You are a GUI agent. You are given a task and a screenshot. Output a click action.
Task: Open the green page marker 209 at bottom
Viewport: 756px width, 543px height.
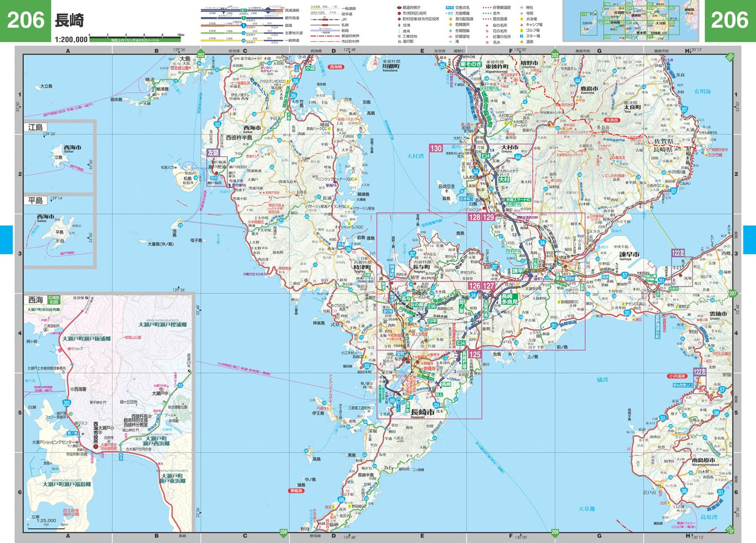point(283,533)
